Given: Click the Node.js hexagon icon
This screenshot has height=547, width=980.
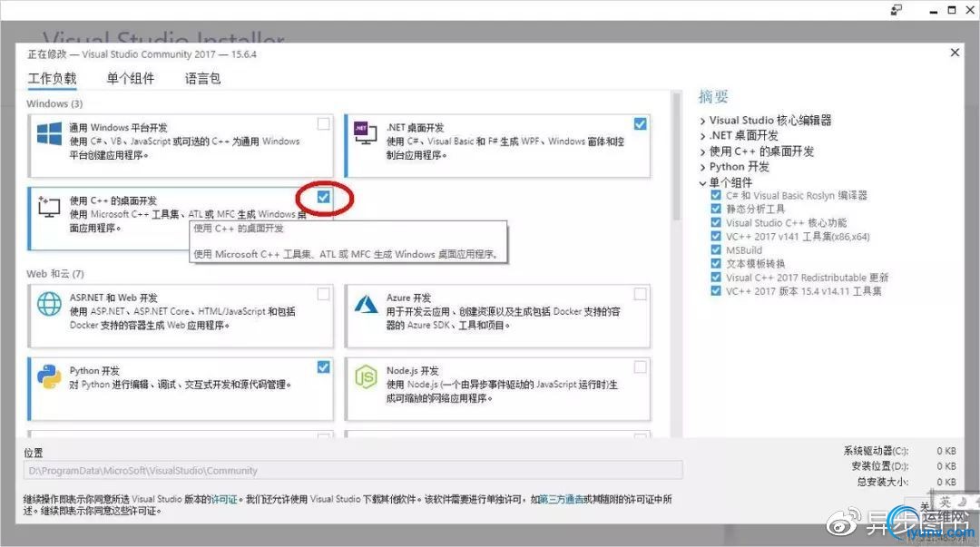Looking at the screenshot, I should click(x=367, y=377).
